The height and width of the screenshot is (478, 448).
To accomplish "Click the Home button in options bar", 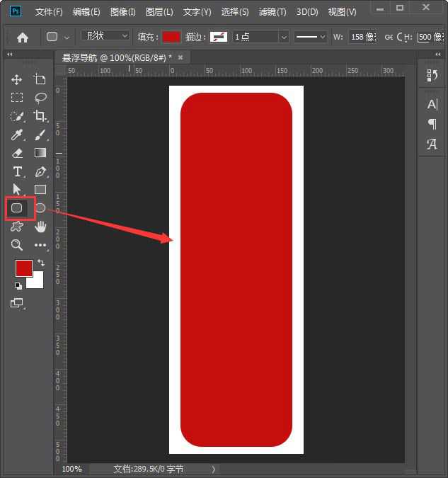I will [23, 37].
